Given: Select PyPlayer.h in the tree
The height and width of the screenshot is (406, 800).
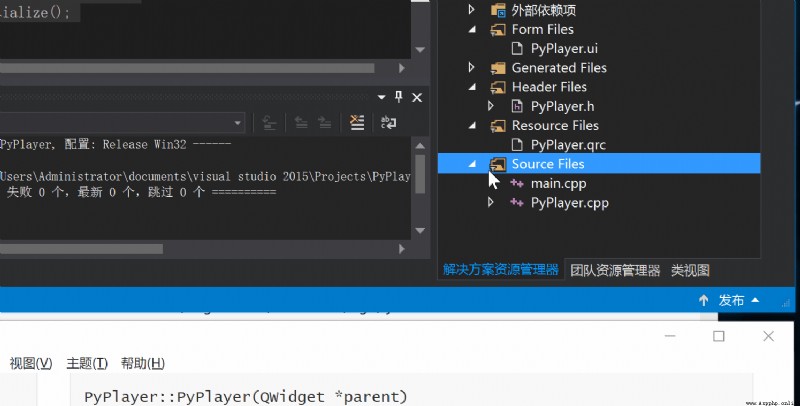Looking at the screenshot, I should click(562, 106).
